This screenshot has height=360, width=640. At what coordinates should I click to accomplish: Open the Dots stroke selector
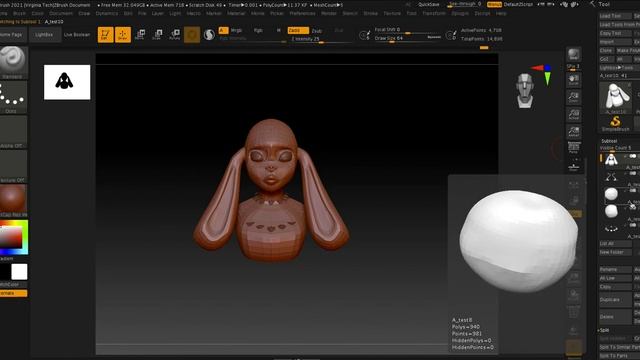tap(13, 97)
